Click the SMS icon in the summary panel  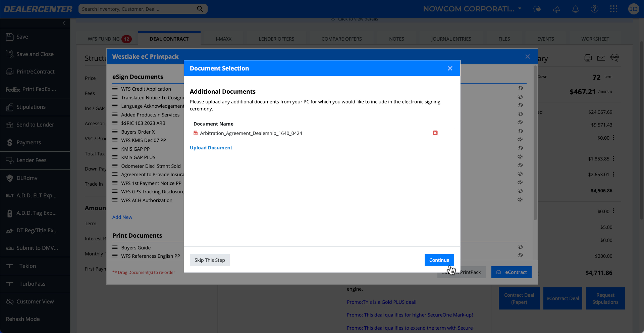(x=614, y=57)
